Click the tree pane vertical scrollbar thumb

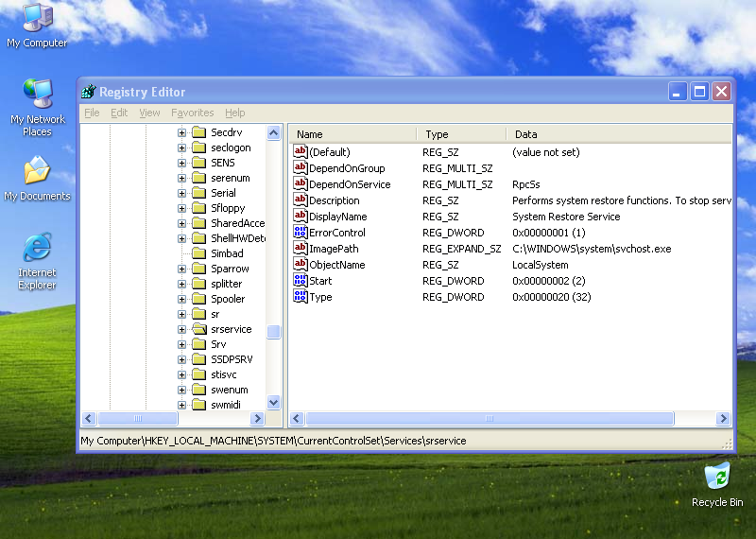pyautogui.click(x=273, y=332)
